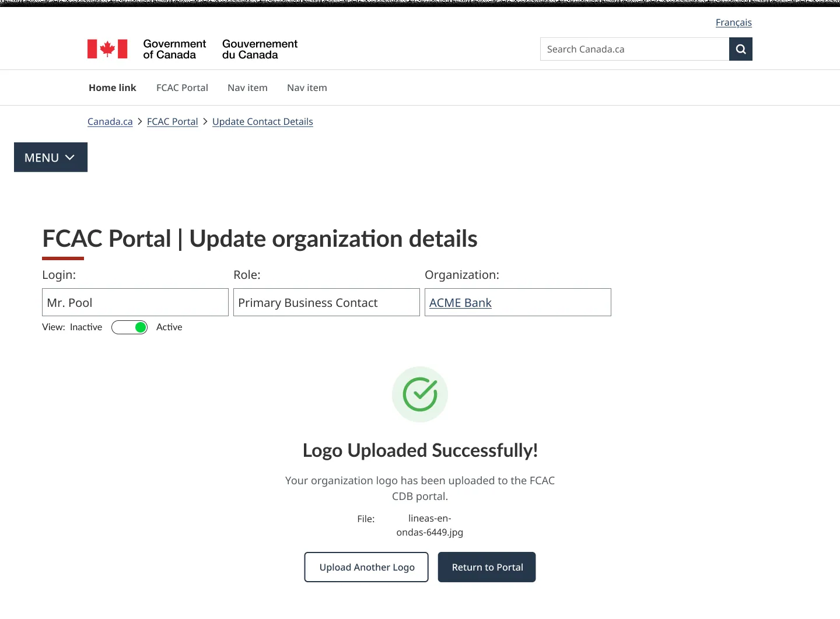The width and height of the screenshot is (840, 619).
Task: Click the green success checkmark icon
Action: (420, 394)
